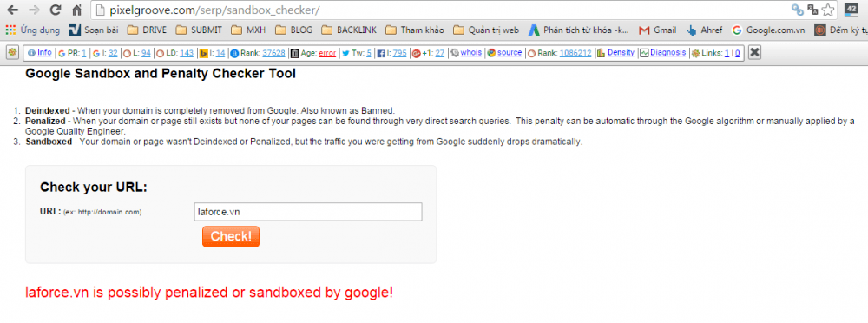The image size is (868, 323).
Task: Click Bing index count 14
Action: tap(220, 53)
